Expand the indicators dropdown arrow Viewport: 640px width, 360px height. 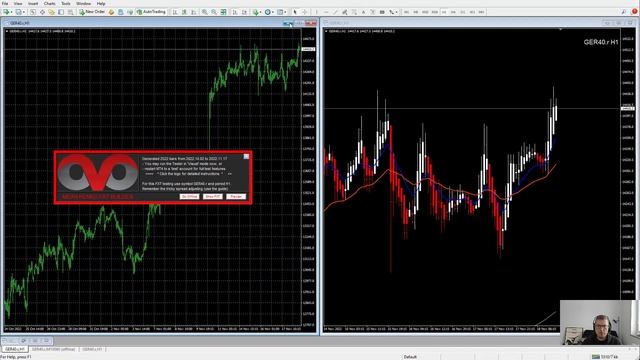coord(260,12)
